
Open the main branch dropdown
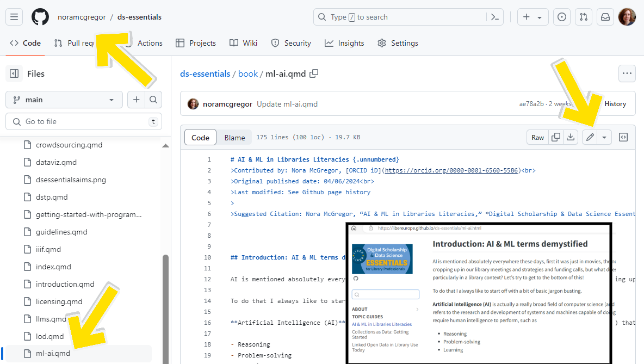(64, 100)
